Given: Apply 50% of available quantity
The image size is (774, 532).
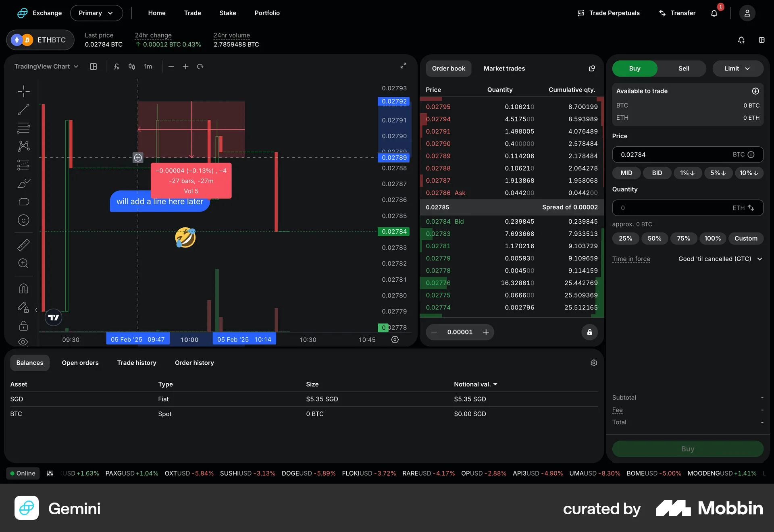Looking at the screenshot, I should click(x=654, y=238).
